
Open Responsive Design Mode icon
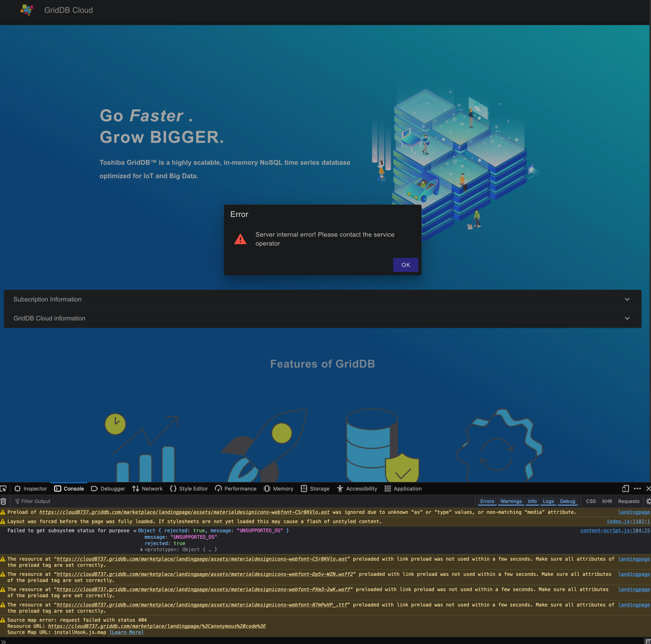(x=625, y=489)
